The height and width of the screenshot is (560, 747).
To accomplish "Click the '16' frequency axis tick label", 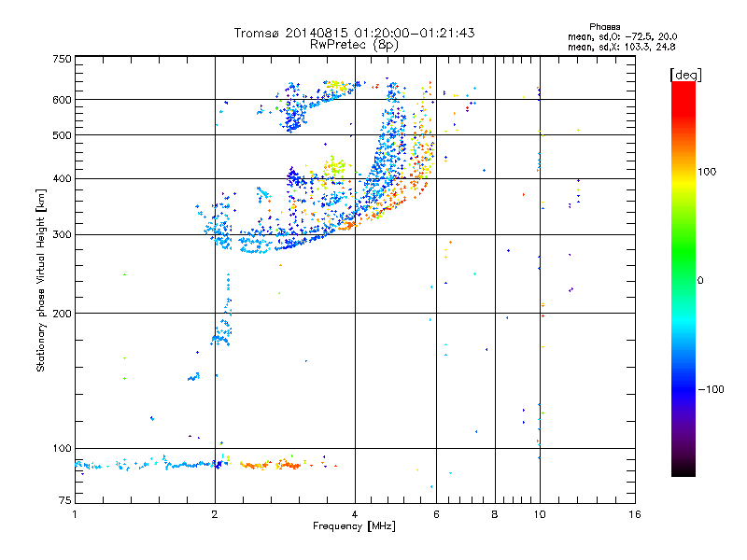I will click(635, 514).
